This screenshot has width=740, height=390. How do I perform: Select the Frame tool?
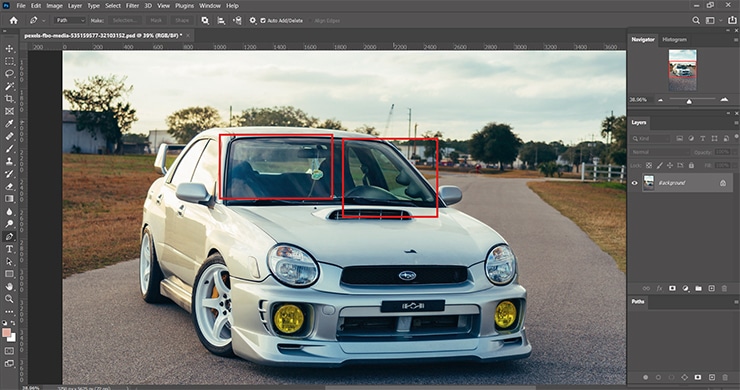(9, 111)
